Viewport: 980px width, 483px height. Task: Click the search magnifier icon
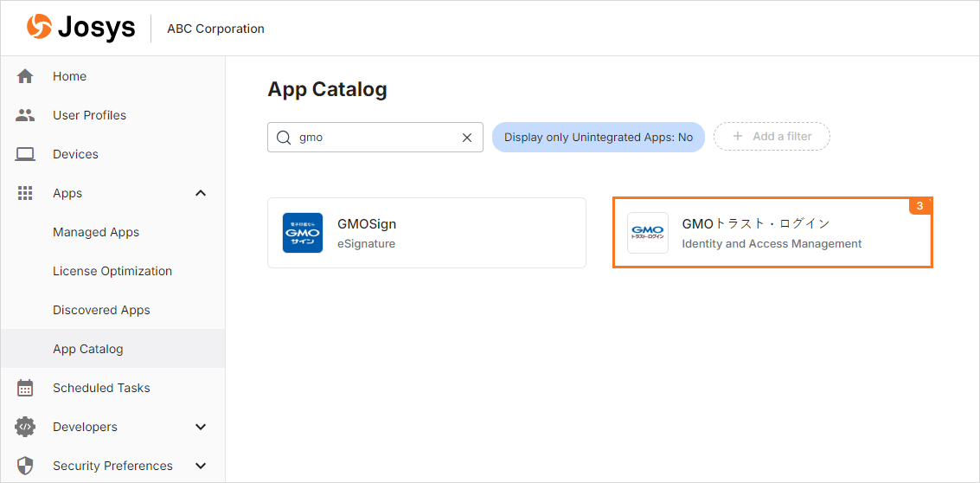(284, 138)
